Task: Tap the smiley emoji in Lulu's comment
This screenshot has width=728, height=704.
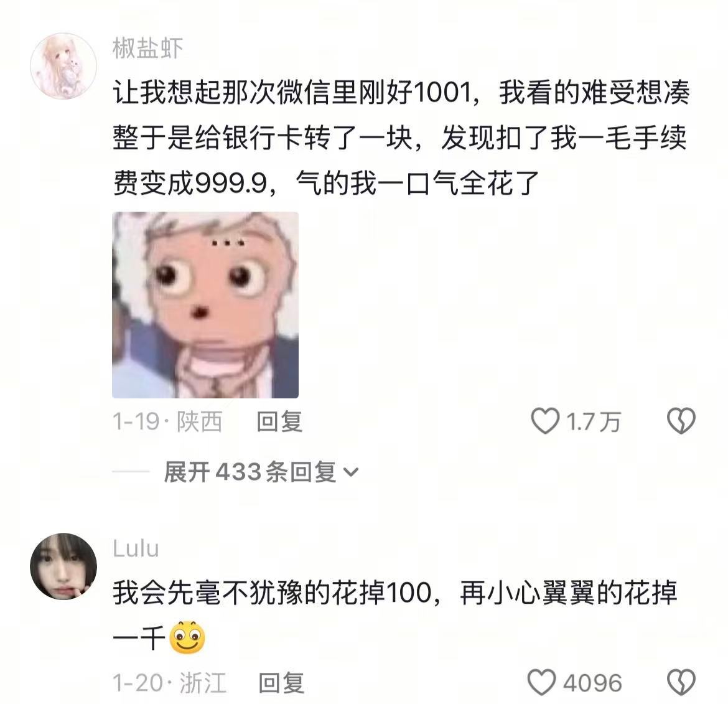Action: click(187, 637)
